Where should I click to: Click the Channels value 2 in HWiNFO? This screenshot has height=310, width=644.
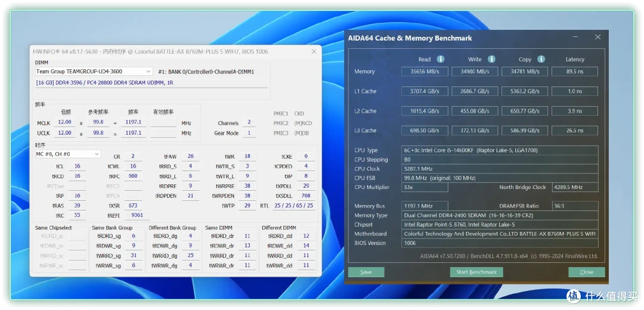249,123
